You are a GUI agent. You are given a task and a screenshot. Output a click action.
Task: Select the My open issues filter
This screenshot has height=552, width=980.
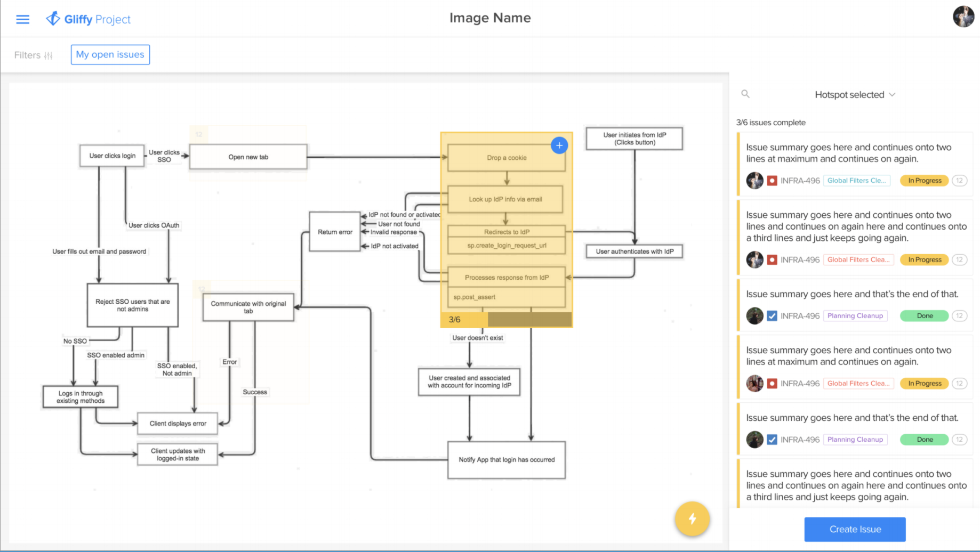point(110,54)
